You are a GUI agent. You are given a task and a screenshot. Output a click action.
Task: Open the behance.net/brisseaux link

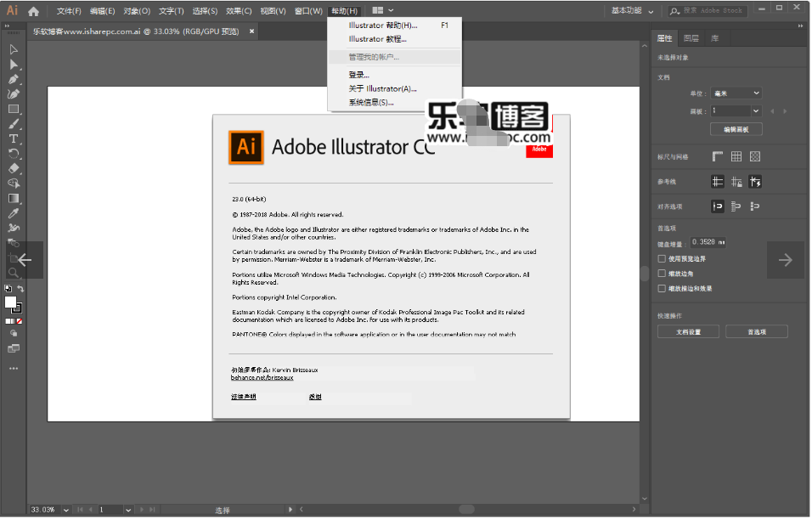tap(262, 378)
